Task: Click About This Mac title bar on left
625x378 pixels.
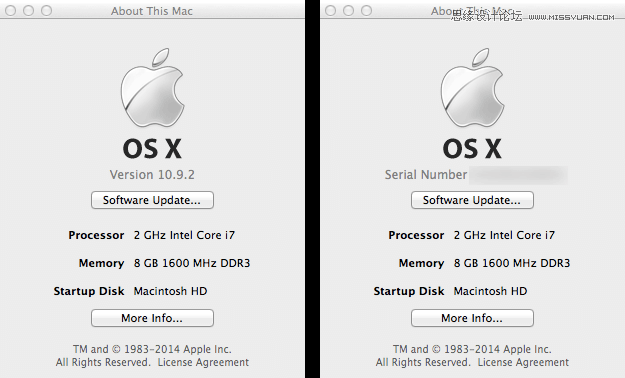Action: [x=152, y=11]
